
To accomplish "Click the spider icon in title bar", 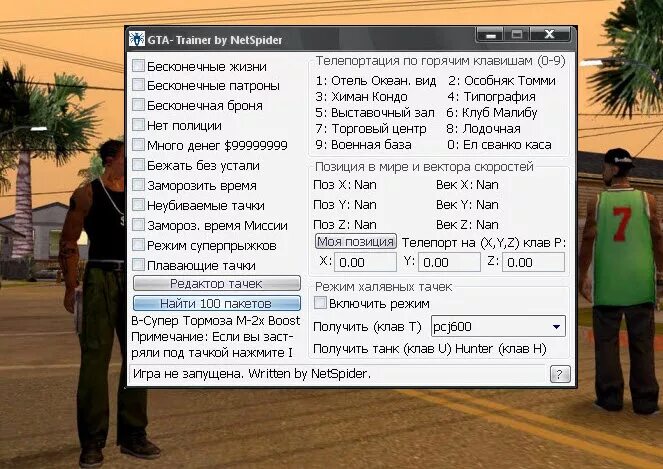I will pyautogui.click(x=137, y=39).
